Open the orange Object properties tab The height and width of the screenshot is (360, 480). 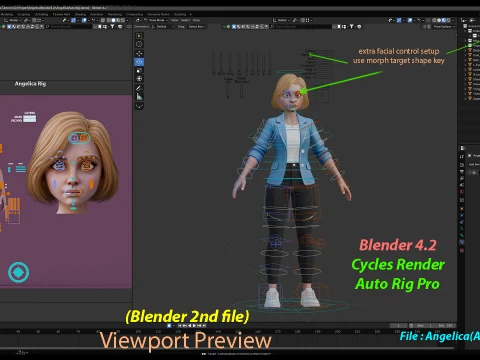(462, 209)
